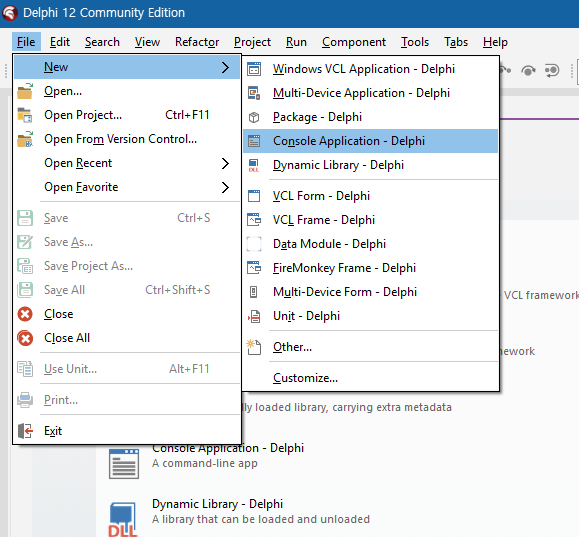Image resolution: width=579 pixels, height=537 pixels.
Task: Click the Save All disks icon
Action: [25, 290]
